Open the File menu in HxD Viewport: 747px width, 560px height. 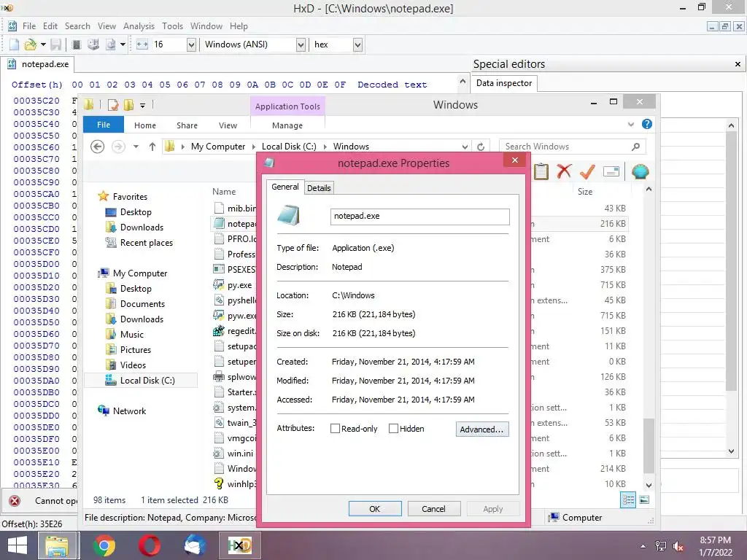[29, 26]
